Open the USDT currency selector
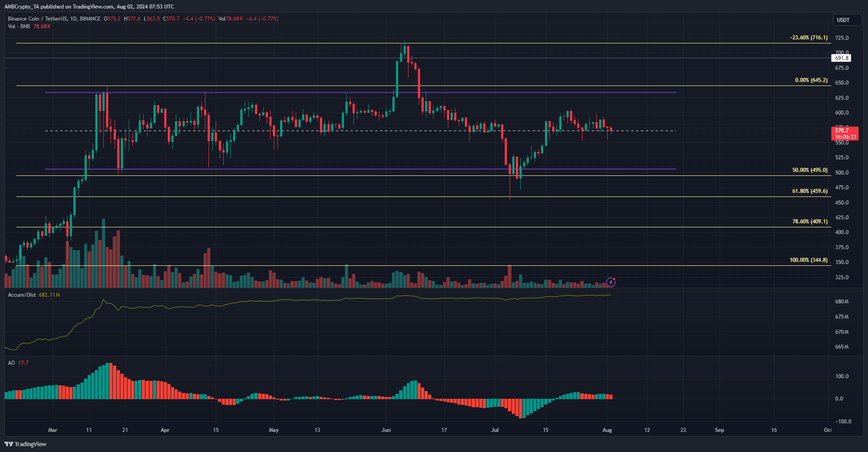The width and height of the screenshot is (868, 452). coord(847,20)
